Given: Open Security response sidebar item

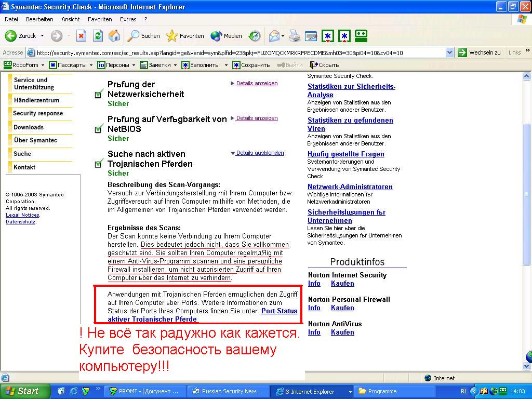Looking at the screenshot, I should (x=38, y=113).
